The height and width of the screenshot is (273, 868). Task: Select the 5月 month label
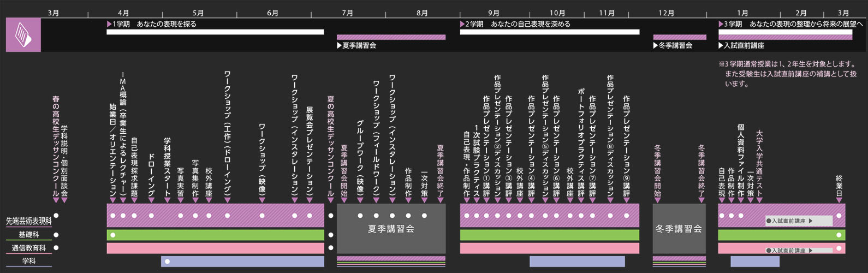pos(198,13)
